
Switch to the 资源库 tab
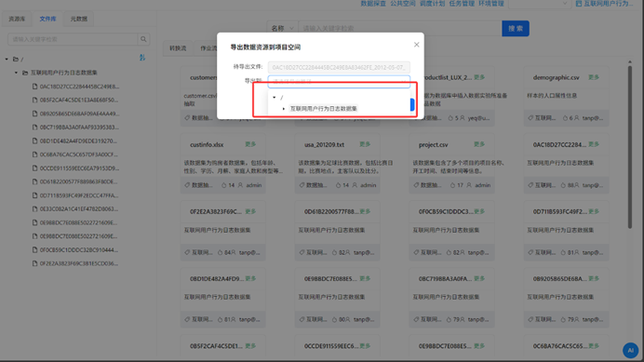coord(17,19)
